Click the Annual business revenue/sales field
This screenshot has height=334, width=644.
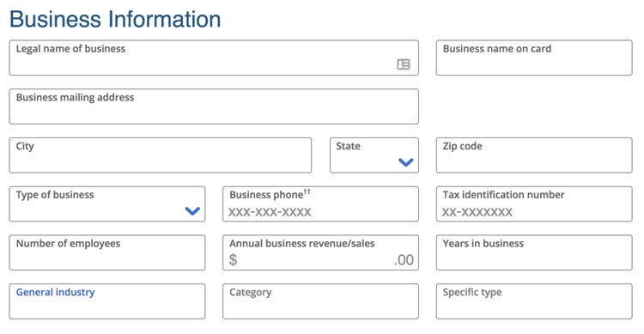(x=321, y=252)
